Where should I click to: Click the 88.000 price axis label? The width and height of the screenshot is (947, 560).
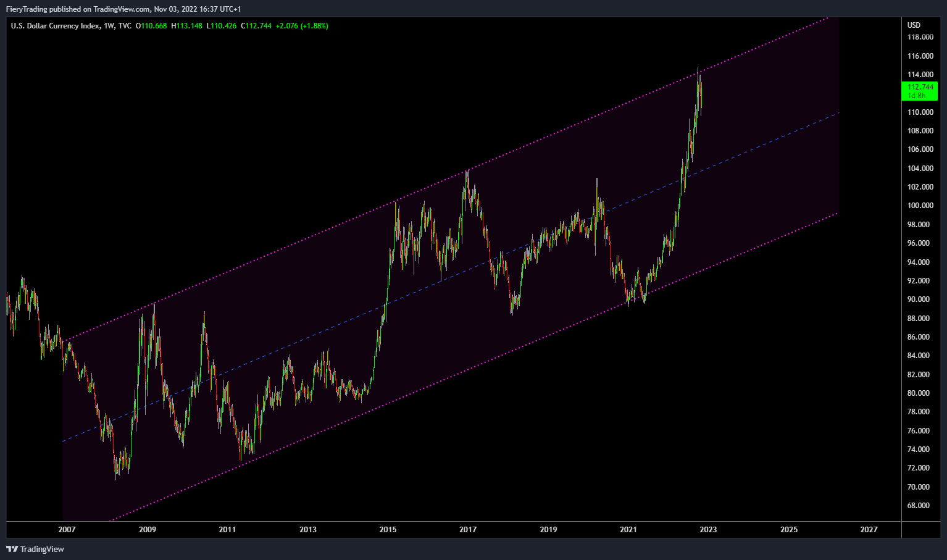pyautogui.click(x=920, y=319)
